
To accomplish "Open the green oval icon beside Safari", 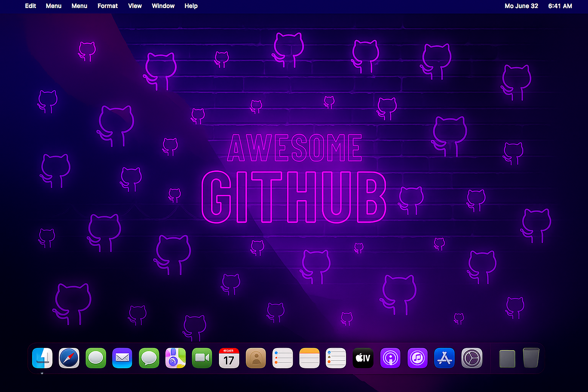I will [x=96, y=358].
